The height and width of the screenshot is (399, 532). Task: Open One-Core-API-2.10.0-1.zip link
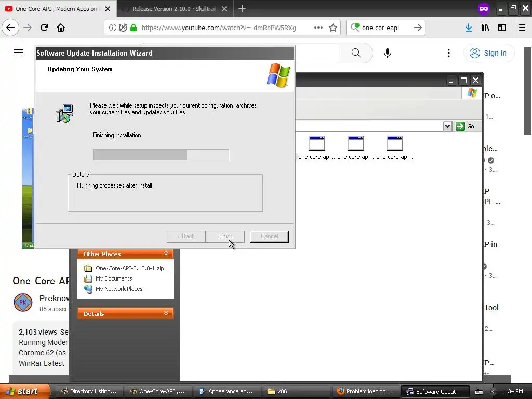(129, 268)
